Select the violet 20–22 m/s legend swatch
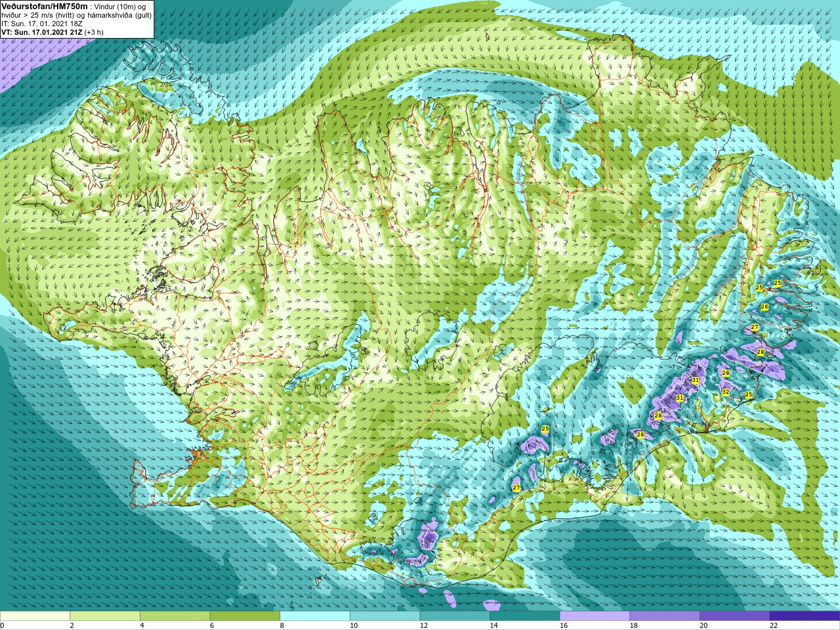The width and height of the screenshot is (840, 630). 735,616
